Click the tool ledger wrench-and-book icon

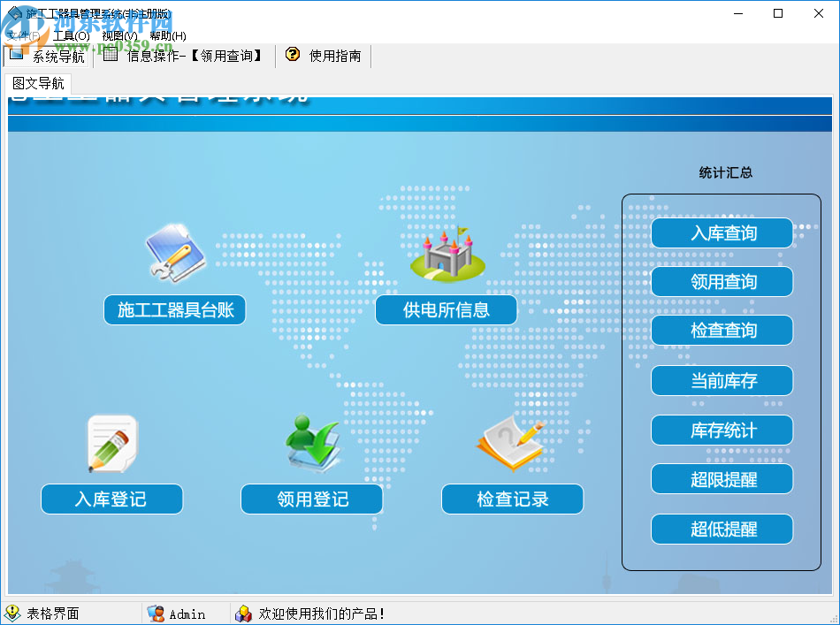click(x=176, y=253)
